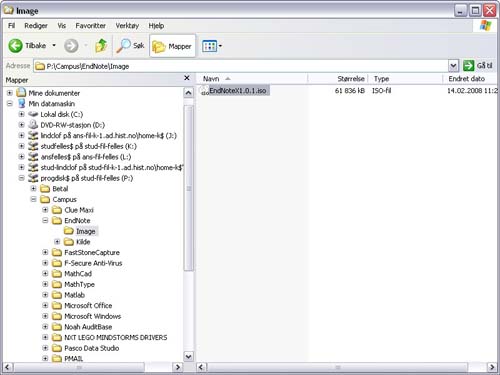Collapse the Min datamaskin node
500x375 pixels.
point(10,103)
